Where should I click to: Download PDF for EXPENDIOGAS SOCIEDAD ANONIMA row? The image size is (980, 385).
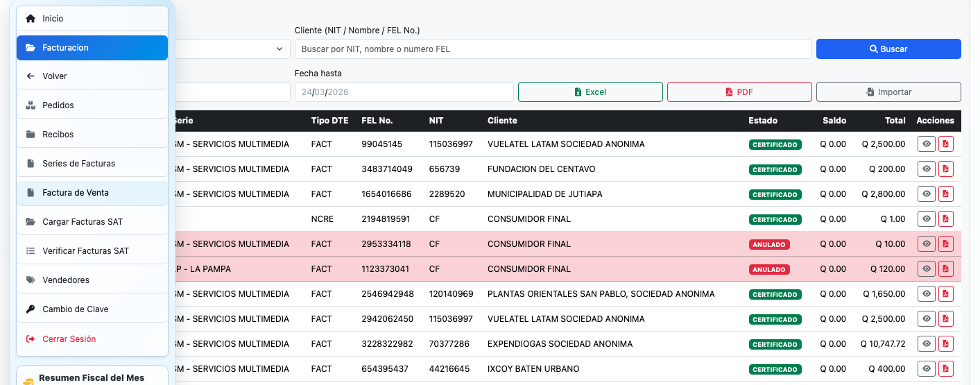(x=946, y=344)
